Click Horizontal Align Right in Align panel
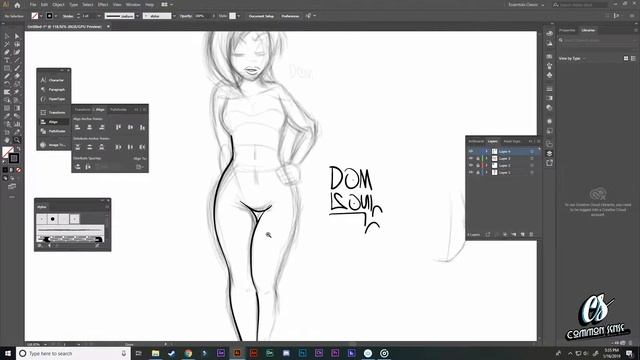This screenshot has height=360, width=640. pos(102,127)
